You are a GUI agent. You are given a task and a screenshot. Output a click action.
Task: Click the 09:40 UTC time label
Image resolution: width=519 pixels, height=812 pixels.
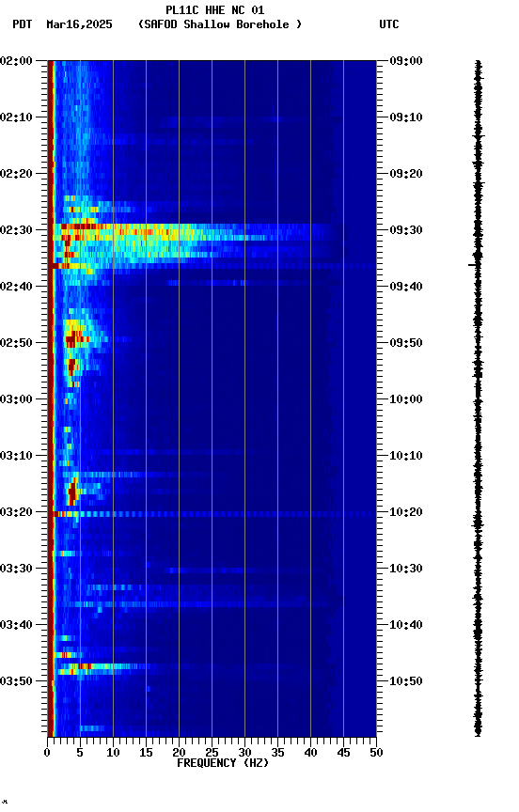[406, 287]
